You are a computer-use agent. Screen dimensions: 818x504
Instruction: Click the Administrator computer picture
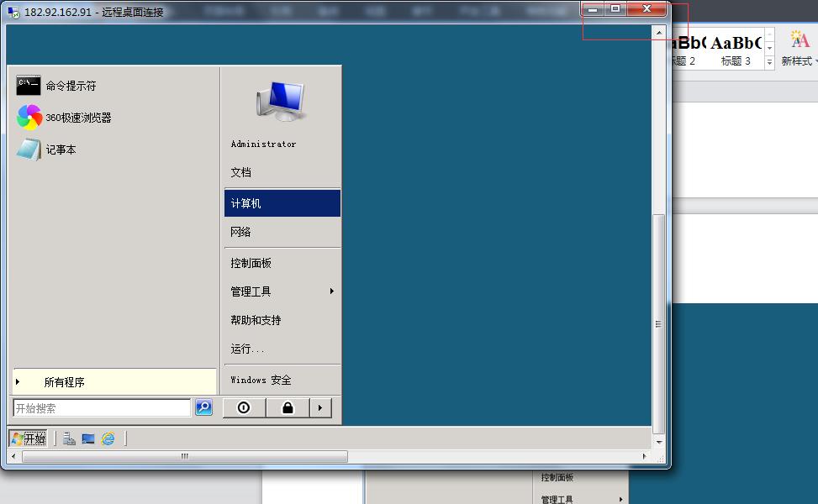pyautogui.click(x=281, y=102)
